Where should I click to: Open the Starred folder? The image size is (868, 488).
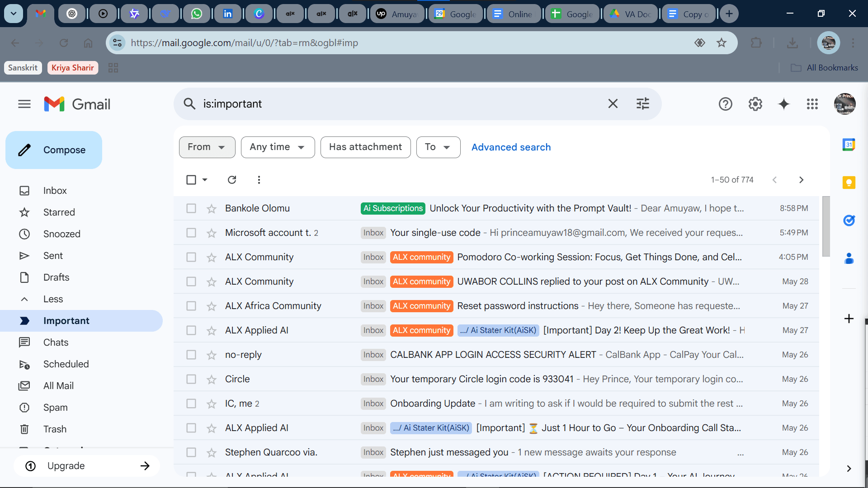click(x=59, y=212)
